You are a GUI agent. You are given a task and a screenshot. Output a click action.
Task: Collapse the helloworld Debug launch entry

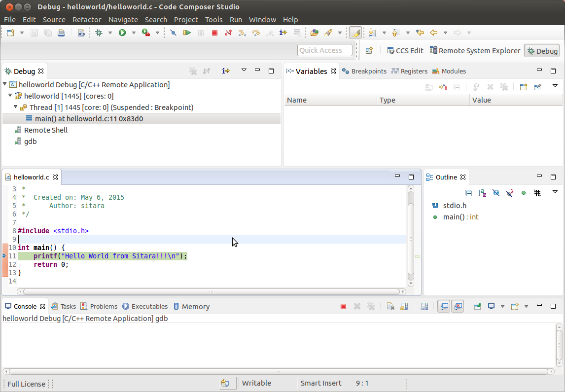[4, 84]
